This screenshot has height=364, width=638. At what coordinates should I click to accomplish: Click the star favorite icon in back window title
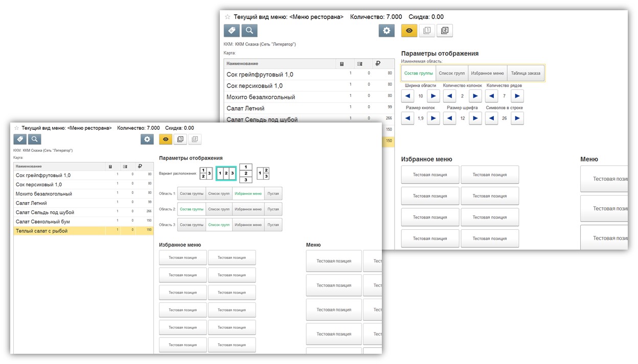[227, 17]
